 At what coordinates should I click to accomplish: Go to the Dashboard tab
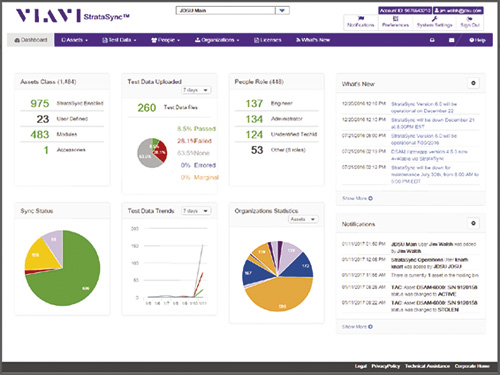[31, 40]
